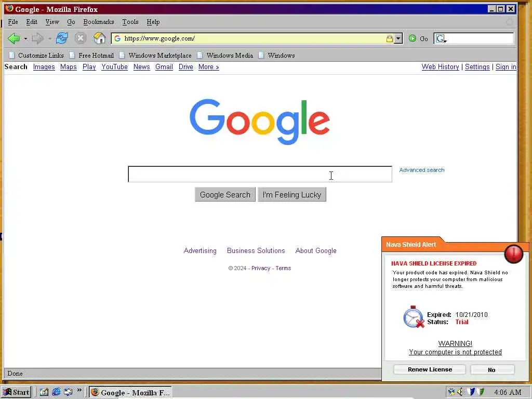Open the Go menu
Viewport: 532px width, 399px height.
(71, 22)
